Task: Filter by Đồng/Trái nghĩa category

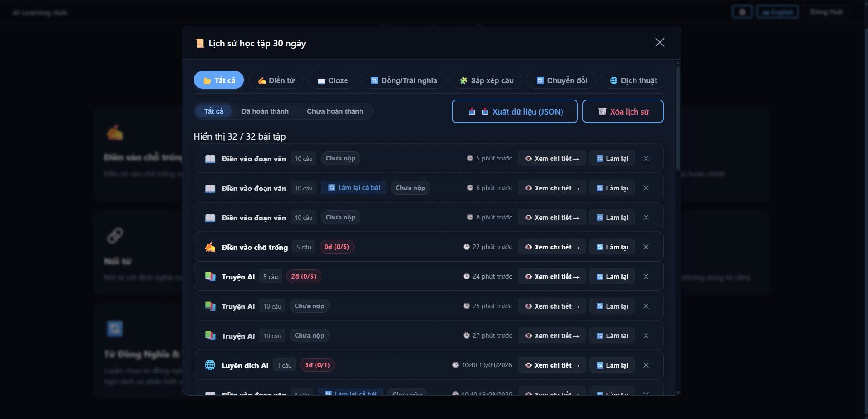Action: pos(403,80)
